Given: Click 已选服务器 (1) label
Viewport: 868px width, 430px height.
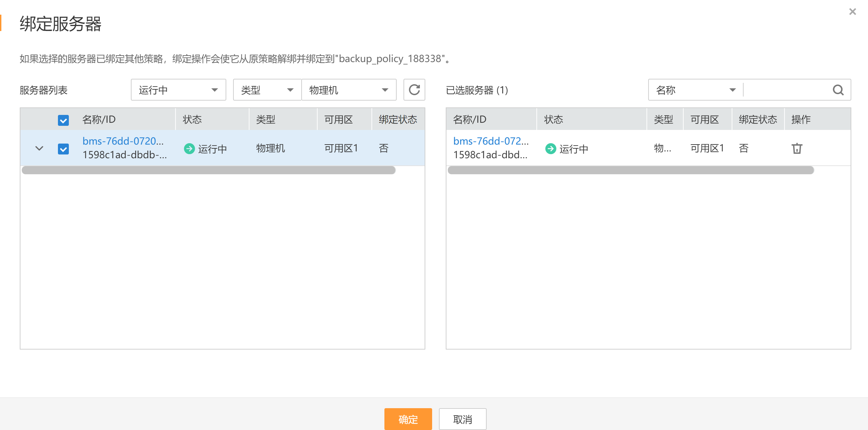Looking at the screenshot, I should (477, 90).
